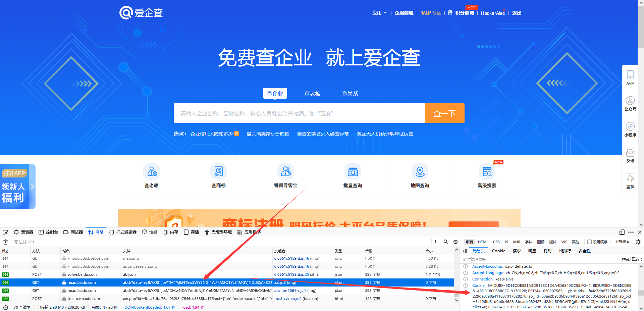Open the 批量查询 feature icon

pos(353,171)
